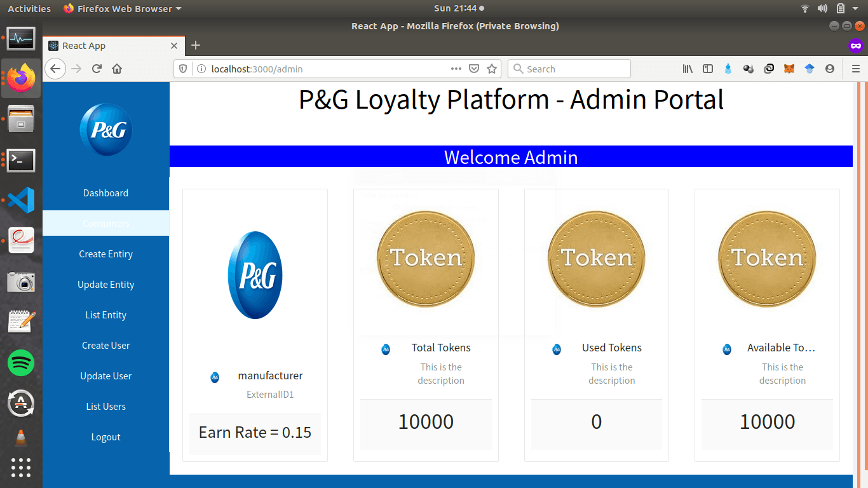This screenshot has width=868, height=488.
Task: Close the React App tab
Action: (x=174, y=46)
